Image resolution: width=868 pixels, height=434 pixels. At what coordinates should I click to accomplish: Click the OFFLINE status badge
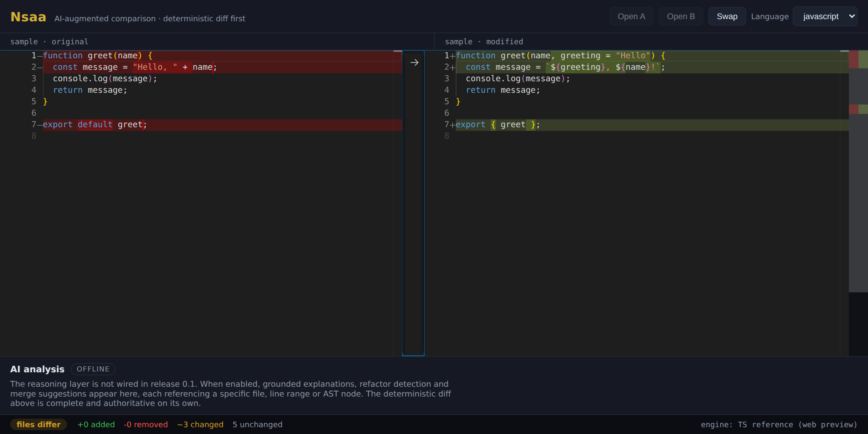tap(93, 369)
